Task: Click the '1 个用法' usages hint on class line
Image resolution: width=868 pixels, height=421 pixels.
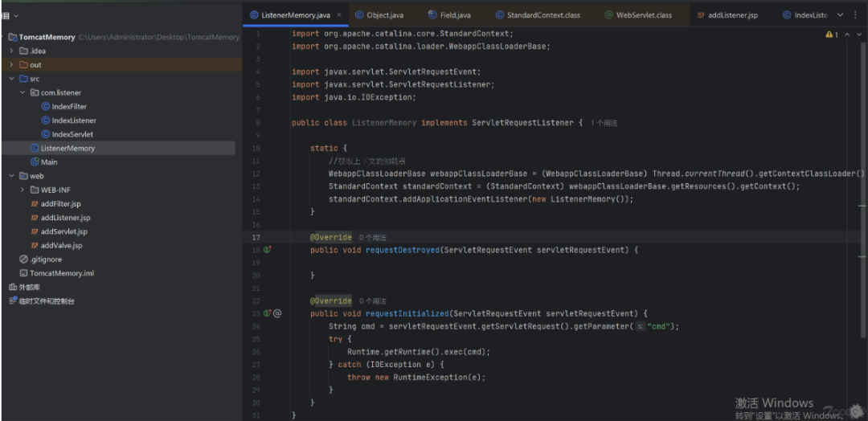Action: coord(604,124)
